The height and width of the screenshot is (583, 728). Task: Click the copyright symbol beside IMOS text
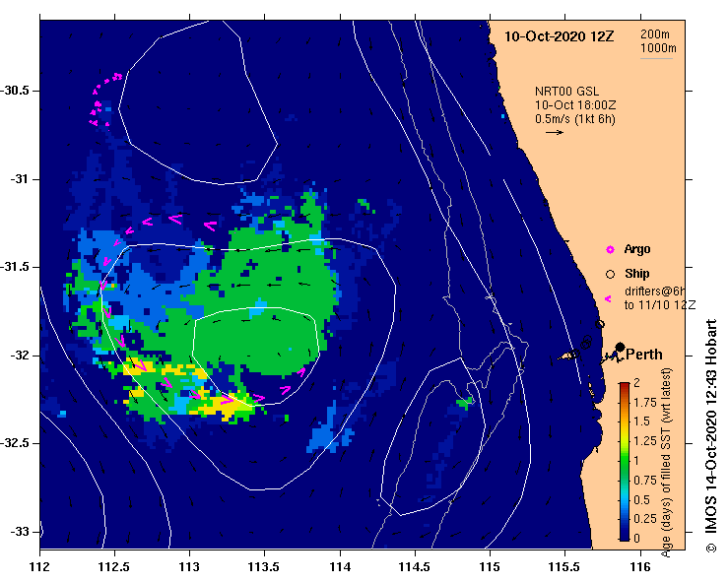point(711,548)
